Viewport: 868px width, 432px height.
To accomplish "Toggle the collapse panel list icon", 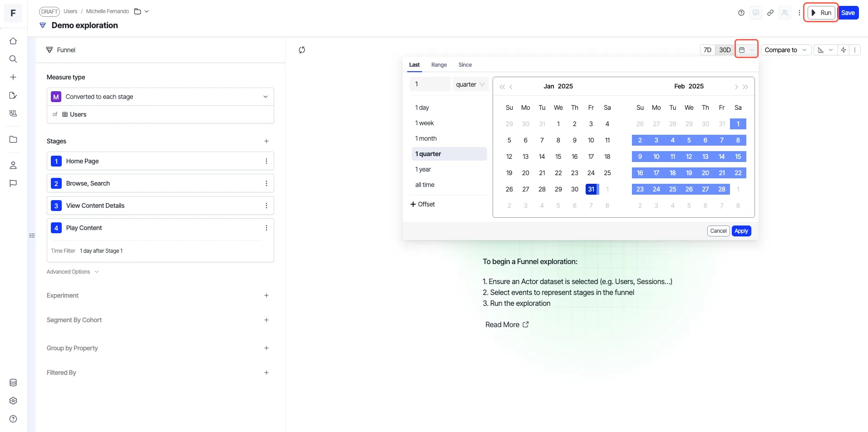I will (32, 236).
